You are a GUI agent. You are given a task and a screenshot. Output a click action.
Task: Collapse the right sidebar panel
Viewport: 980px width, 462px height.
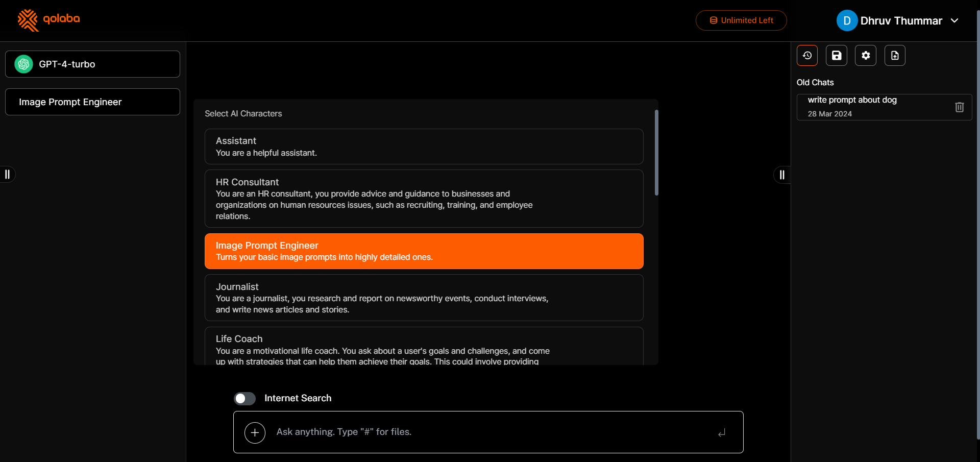click(x=781, y=175)
